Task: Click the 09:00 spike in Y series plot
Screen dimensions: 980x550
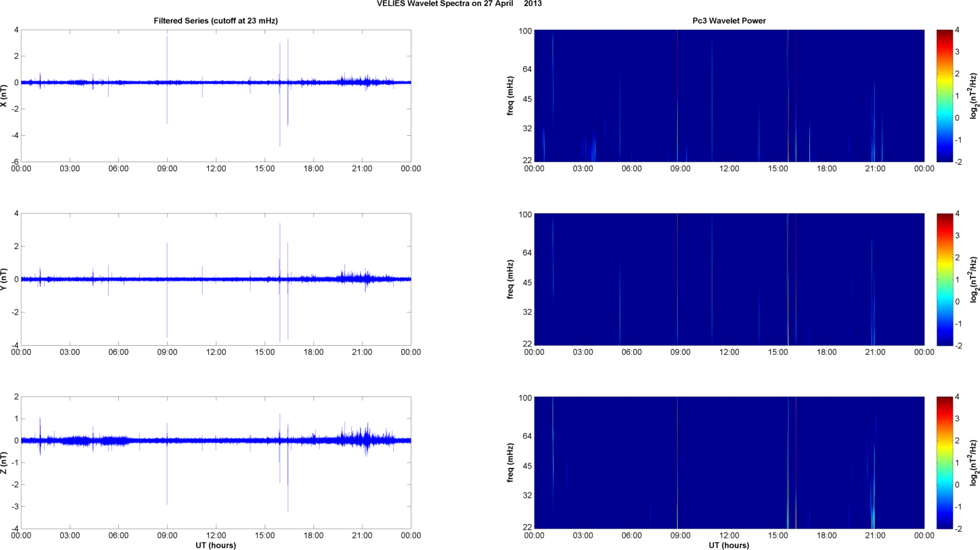Action: (167, 290)
